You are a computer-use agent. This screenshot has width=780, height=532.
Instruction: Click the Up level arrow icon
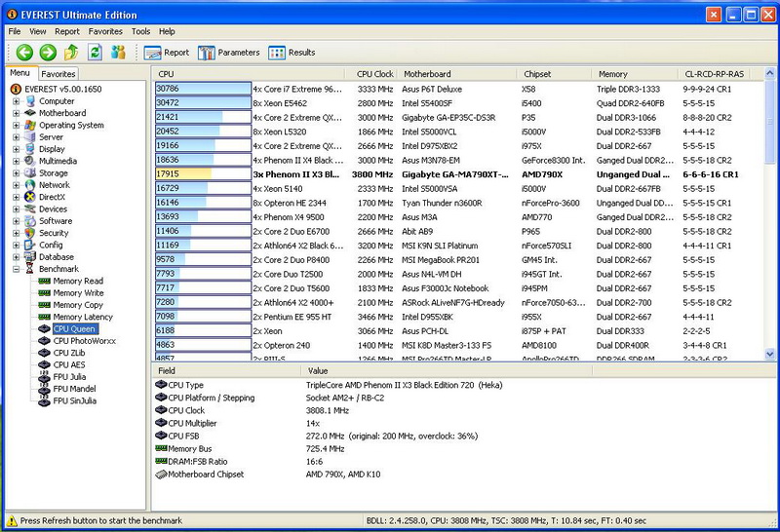[x=71, y=53]
